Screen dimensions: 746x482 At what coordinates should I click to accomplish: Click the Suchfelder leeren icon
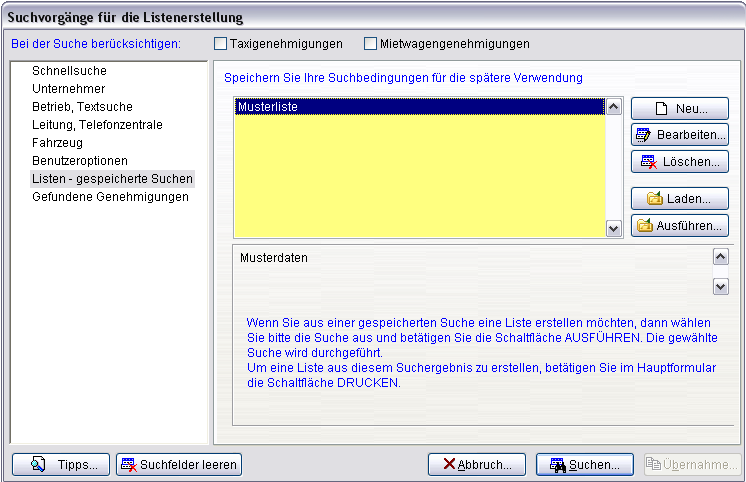click(128, 465)
